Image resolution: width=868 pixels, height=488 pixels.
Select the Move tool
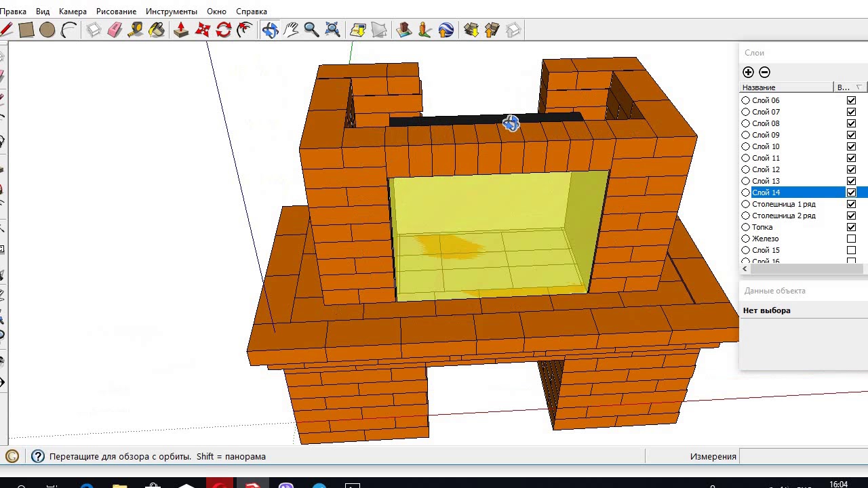pyautogui.click(x=202, y=30)
